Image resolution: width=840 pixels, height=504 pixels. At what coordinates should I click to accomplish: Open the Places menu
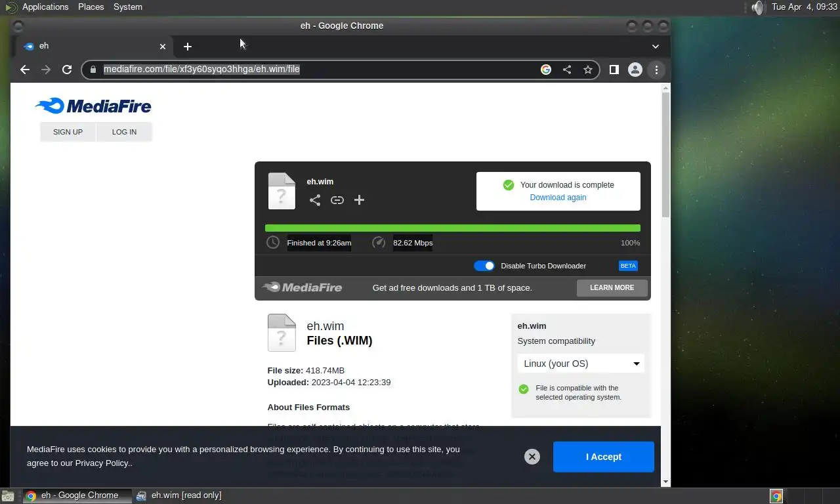tap(91, 7)
